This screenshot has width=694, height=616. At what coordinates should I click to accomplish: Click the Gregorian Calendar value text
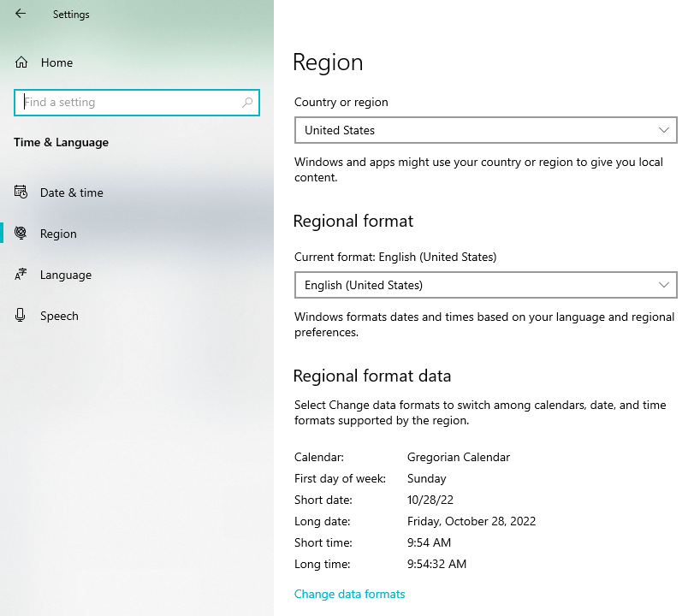[458, 457]
